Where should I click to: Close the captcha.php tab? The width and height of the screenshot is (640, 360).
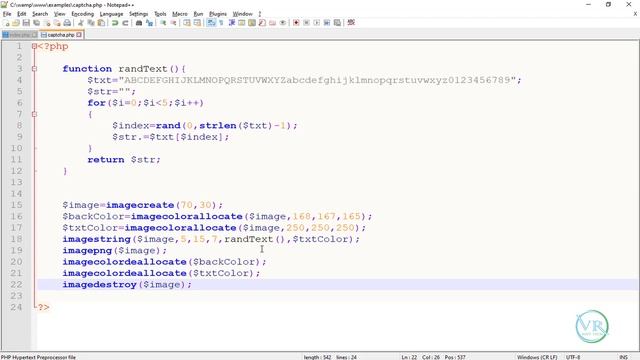pyautogui.click(x=79, y=35)
